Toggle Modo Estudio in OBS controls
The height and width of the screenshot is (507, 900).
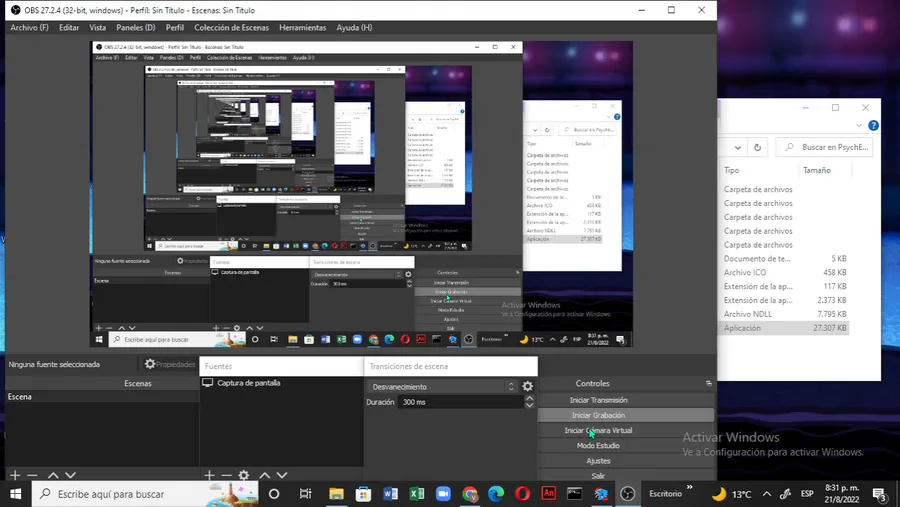pos(598,446)
